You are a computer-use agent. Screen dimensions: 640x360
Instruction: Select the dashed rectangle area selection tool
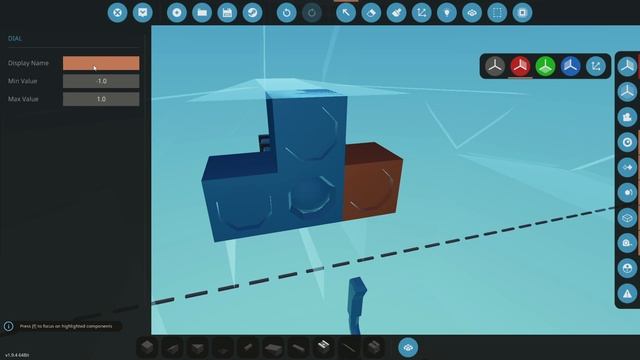tap(498, 13)
